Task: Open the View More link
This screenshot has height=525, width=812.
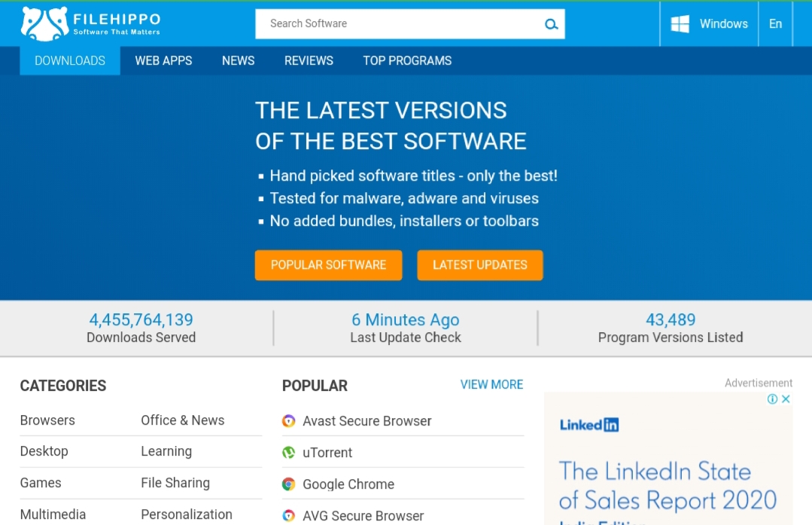Action: pos(491,385)
